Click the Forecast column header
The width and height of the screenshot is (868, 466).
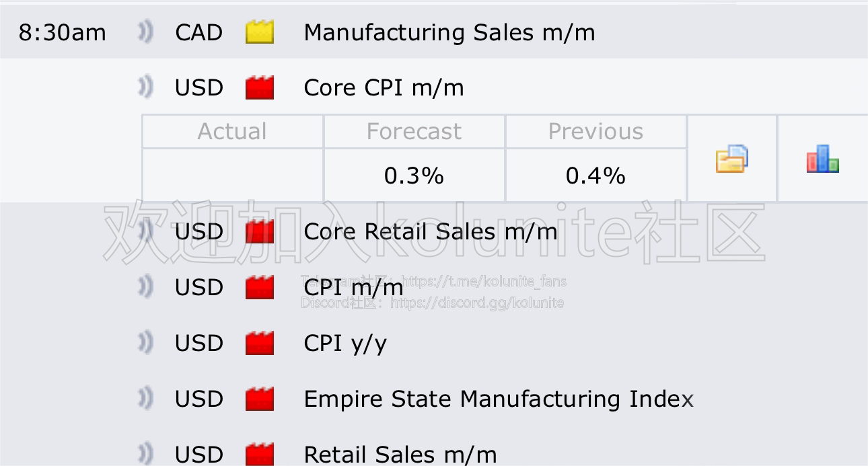point(414,131)
